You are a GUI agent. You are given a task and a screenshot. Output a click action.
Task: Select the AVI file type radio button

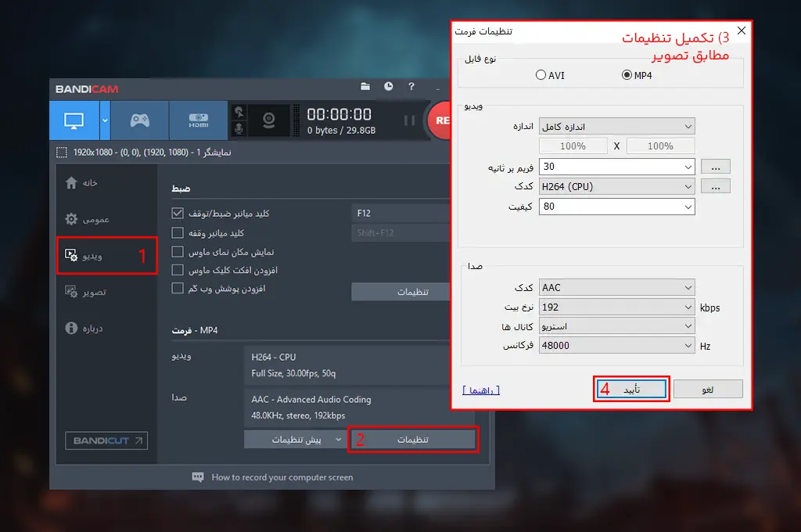pos(541,74)
